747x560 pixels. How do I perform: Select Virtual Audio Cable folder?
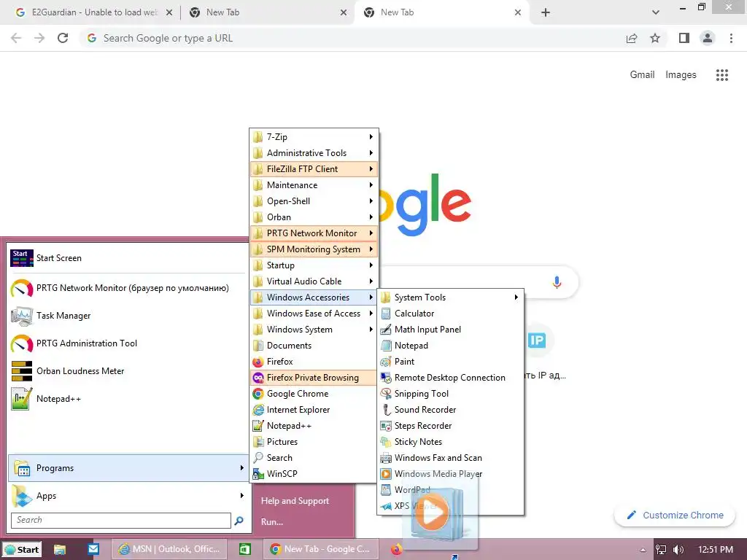pos(314,281)
